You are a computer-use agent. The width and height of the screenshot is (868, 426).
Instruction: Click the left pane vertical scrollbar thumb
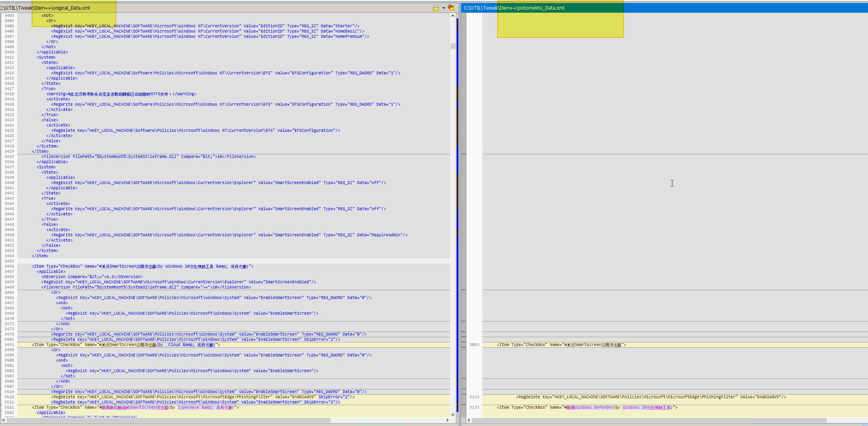click(x=453, y=46)
